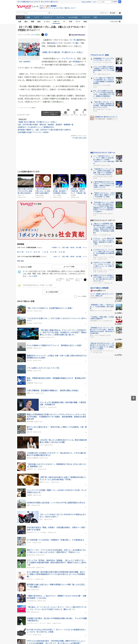Expand comments with もっと見る(25件) button

pyautogui.click(x=52, y=292)
